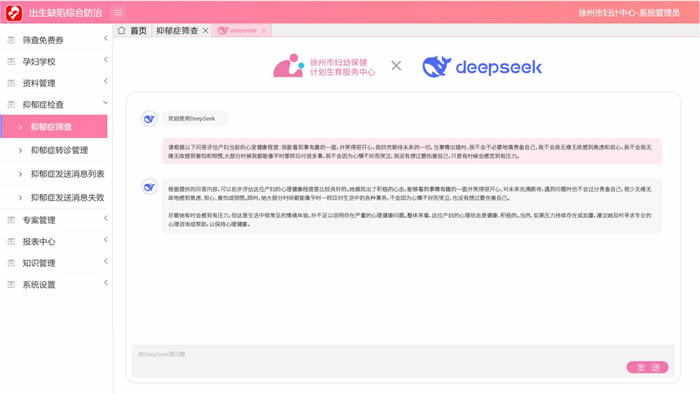The image size is (700, 394).
Task: Click the 专案管理 menu icon
Action: [x=12, y=220]
